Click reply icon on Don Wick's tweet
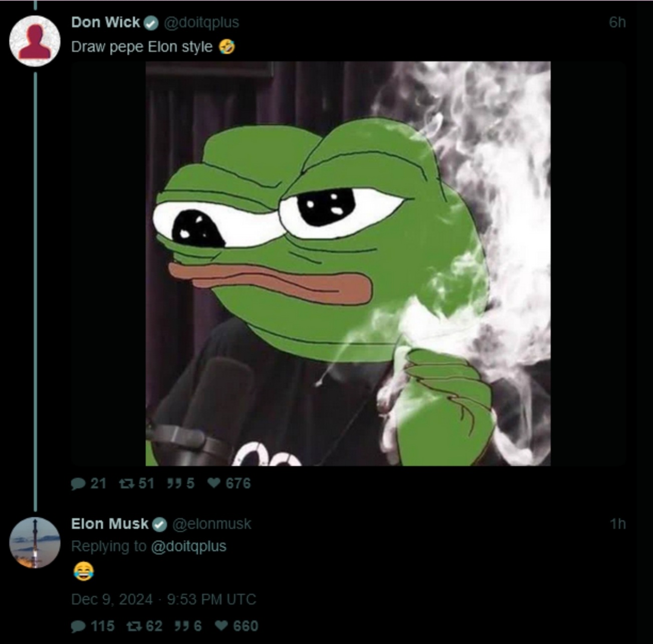This screenshot has height=644, width=653. (x=78, y=484)
